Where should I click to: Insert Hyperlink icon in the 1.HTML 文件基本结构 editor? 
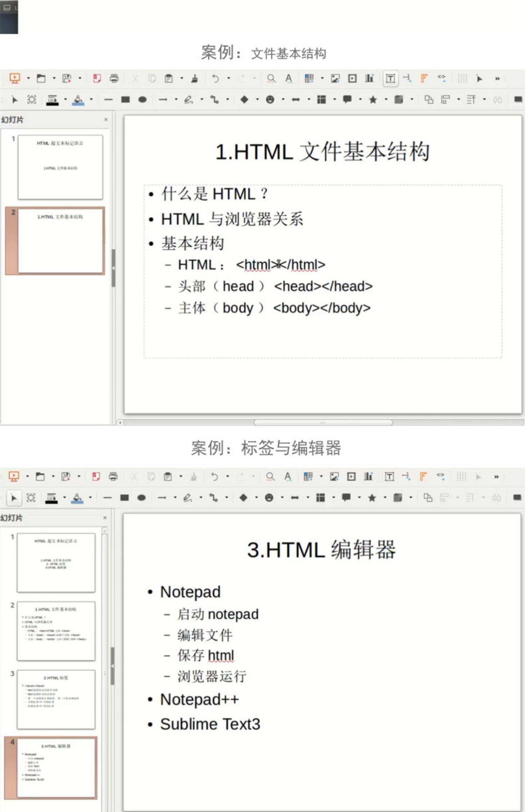441,78
